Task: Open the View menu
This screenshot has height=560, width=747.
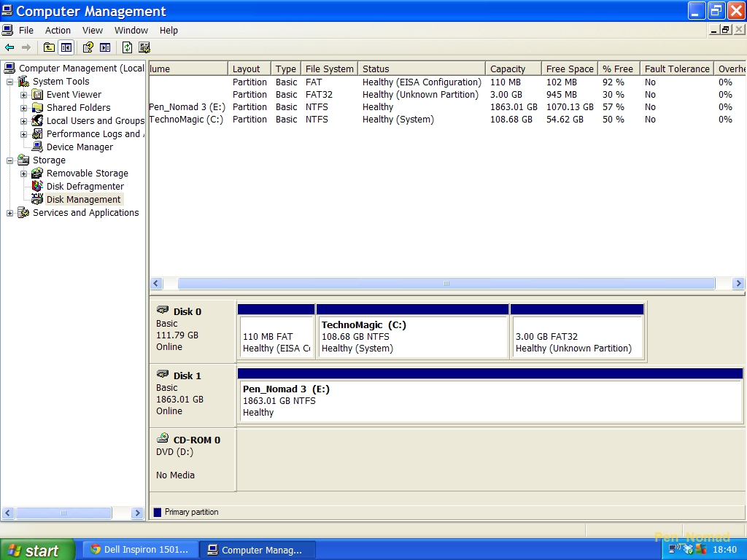Action: coord(93,30)
